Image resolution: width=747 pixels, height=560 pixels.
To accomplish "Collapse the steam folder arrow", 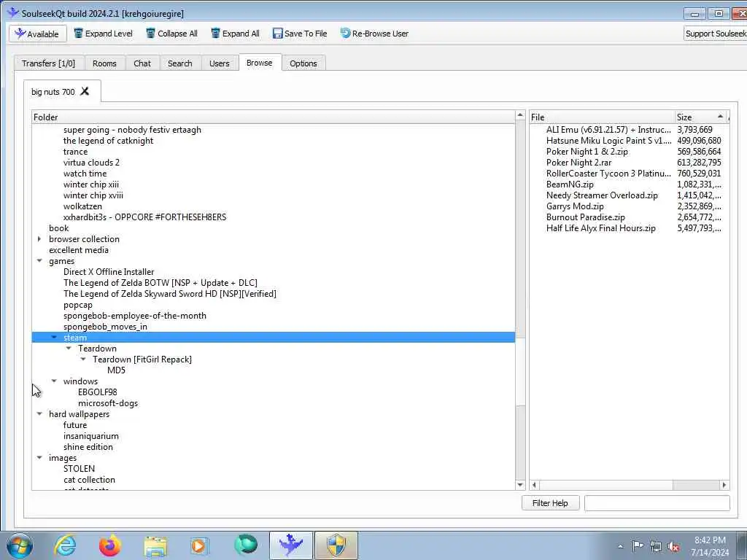I will pyautogui.click(x=54, y=338).
